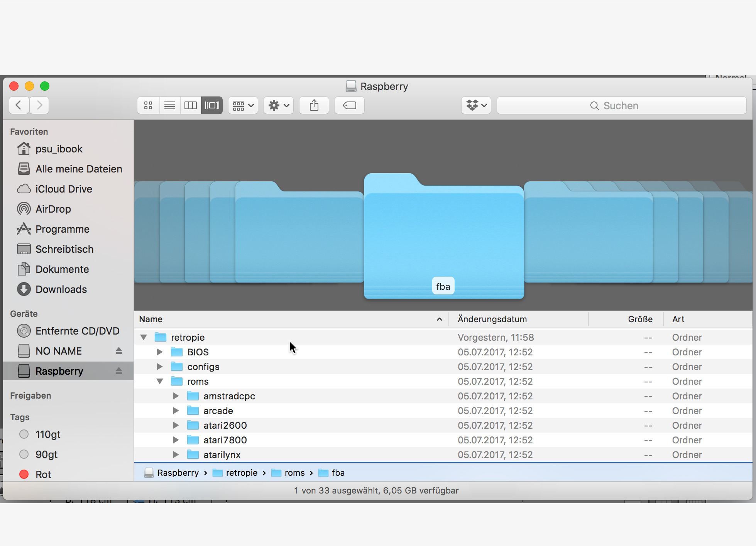
Task: Expand the BIOS folder
Action: (x=160, y=352)
